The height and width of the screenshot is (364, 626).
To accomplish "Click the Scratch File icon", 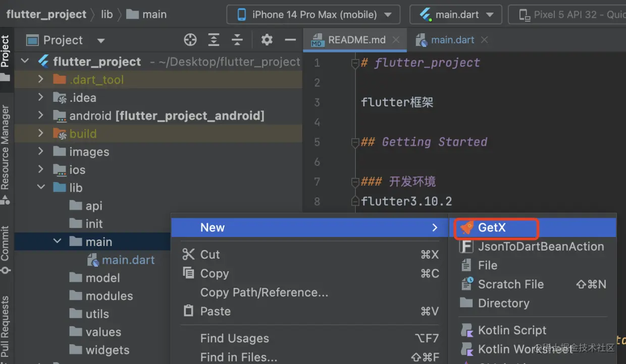I will coord(467,284).
